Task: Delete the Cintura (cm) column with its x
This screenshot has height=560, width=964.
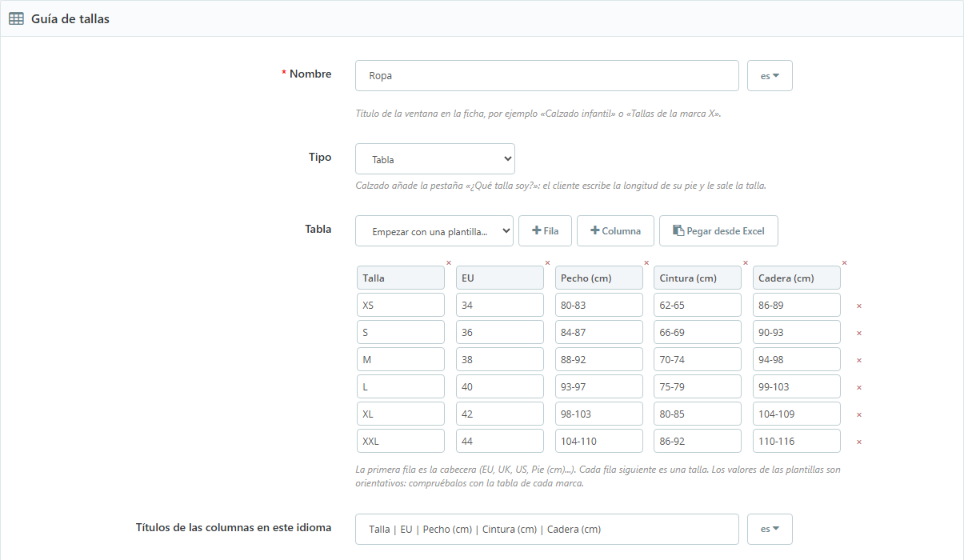Action: (x=746, y=262)
